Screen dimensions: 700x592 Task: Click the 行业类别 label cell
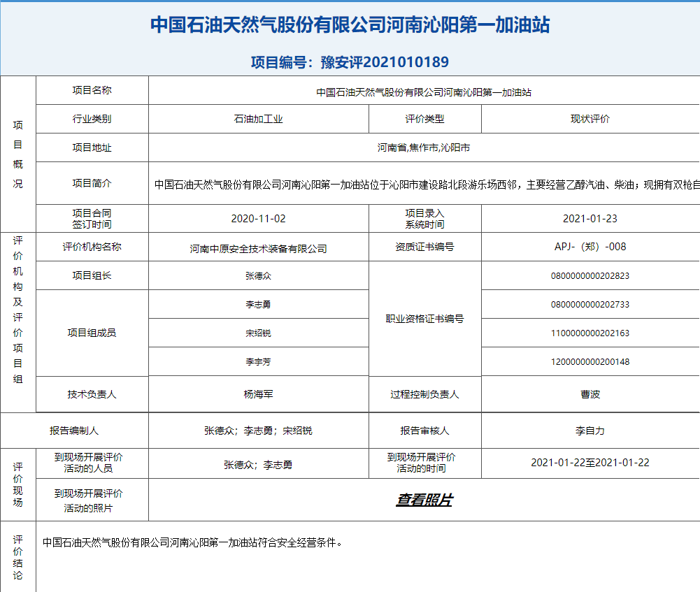tap(92, 119)
